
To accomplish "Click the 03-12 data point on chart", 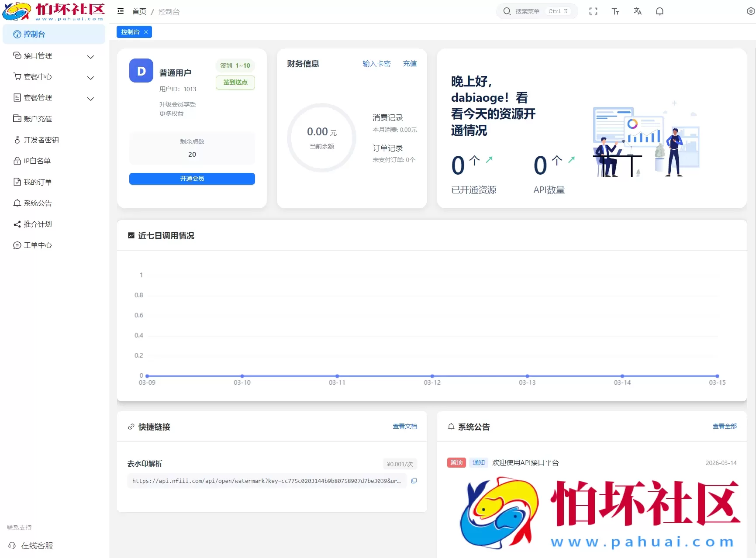I will pos(432,375).
